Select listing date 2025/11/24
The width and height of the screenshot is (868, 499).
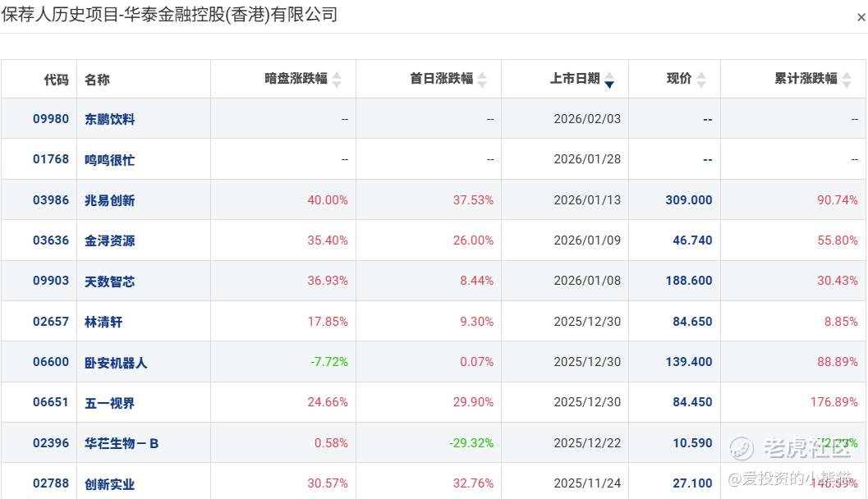click(x=587, y=483)
